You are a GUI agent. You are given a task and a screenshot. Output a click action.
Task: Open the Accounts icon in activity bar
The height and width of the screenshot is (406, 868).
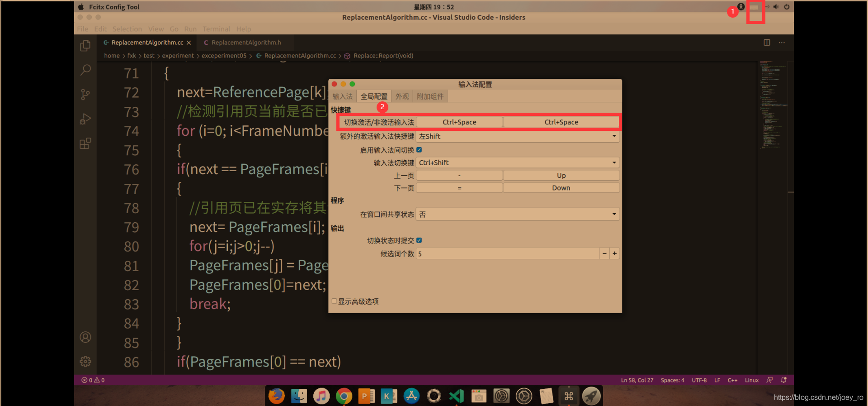[85, 337]
